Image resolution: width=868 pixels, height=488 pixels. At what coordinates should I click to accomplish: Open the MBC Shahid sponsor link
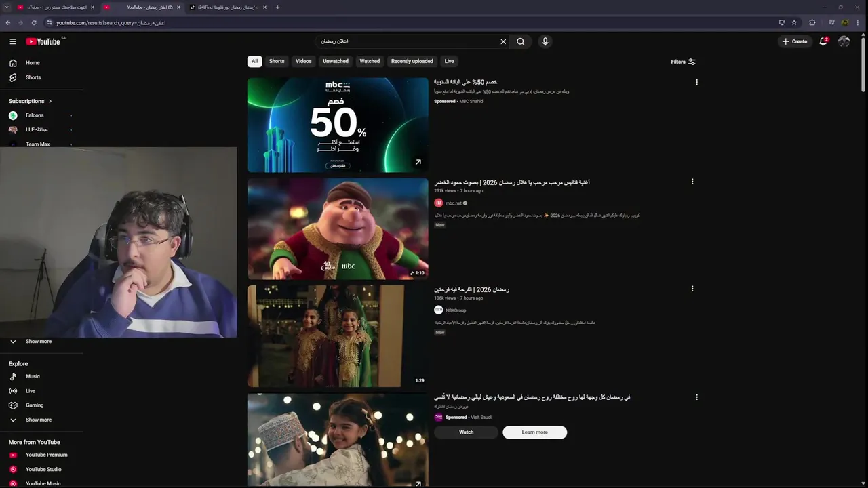tap(471, 102)
